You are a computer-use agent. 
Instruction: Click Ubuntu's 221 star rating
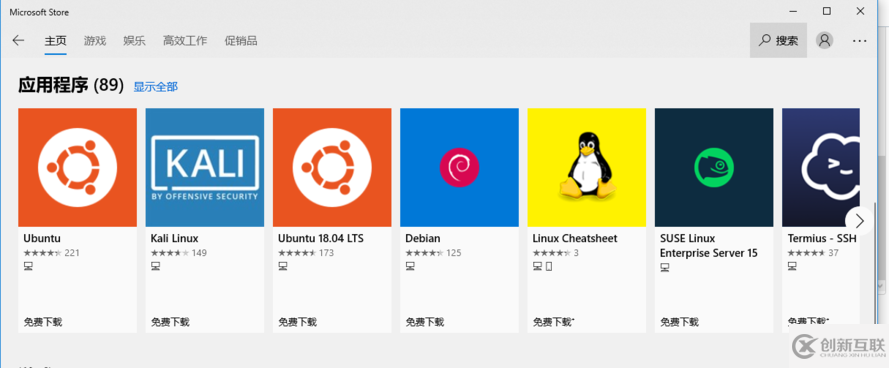click(52, 253)
